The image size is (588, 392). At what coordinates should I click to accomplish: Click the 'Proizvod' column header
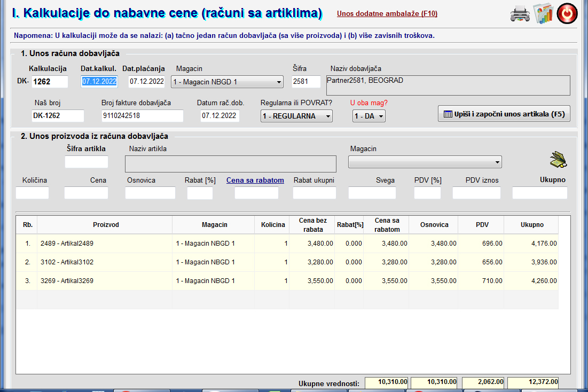pos(105,225)
